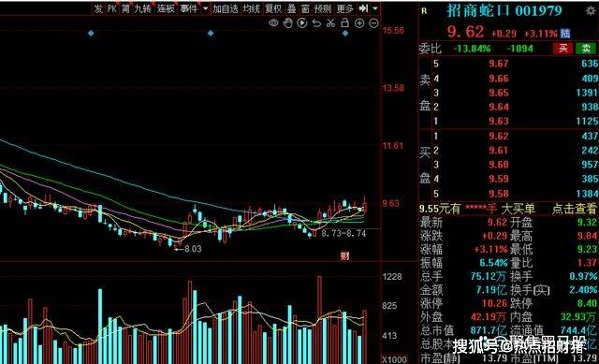
Task: Toggle the eye visibility icon above the chart
Action: click(x=273, y=23)
